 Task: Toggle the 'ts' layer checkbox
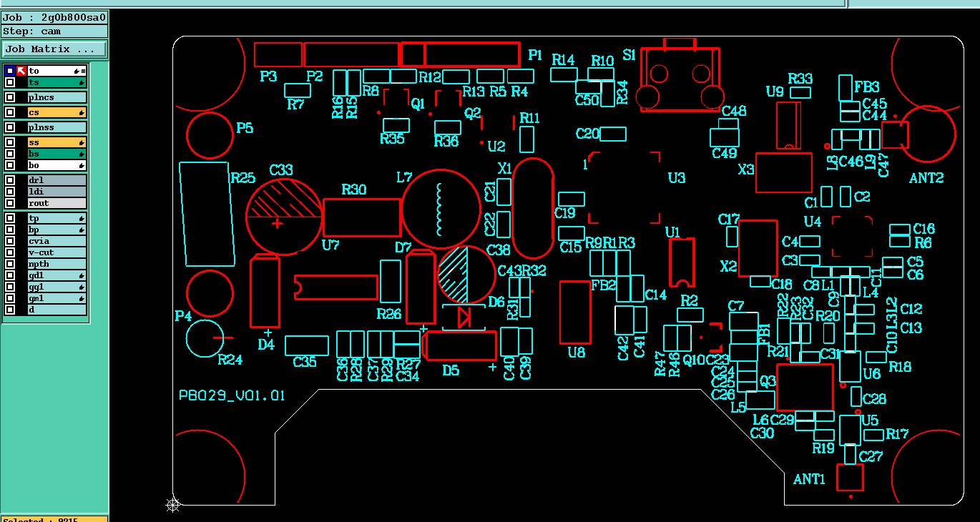point(10,83)
